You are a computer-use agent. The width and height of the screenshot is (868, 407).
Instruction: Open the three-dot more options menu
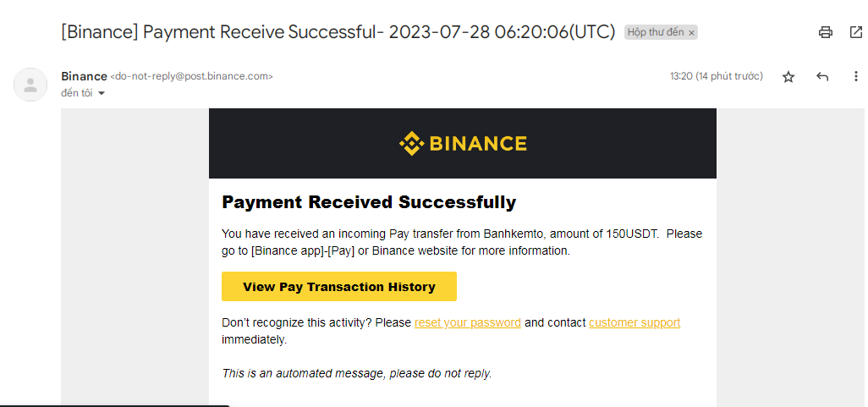855,77
